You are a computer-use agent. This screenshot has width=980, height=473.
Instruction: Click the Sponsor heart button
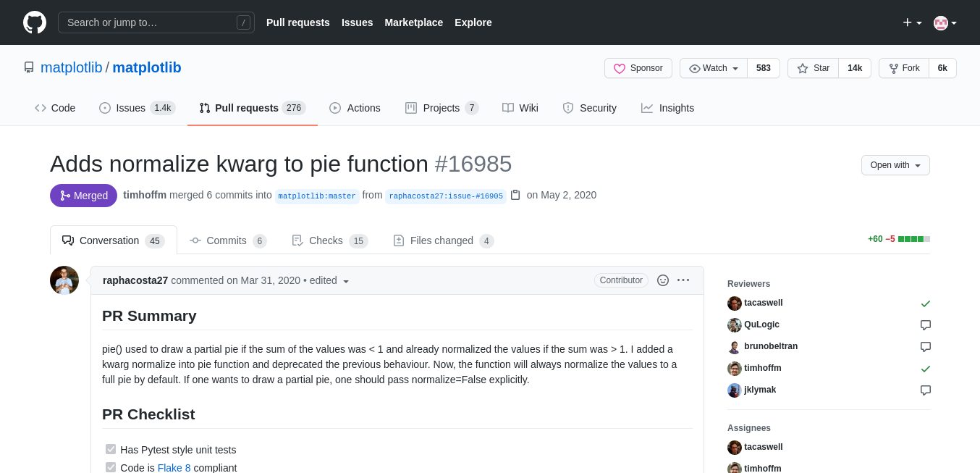[x=638, y=68]
